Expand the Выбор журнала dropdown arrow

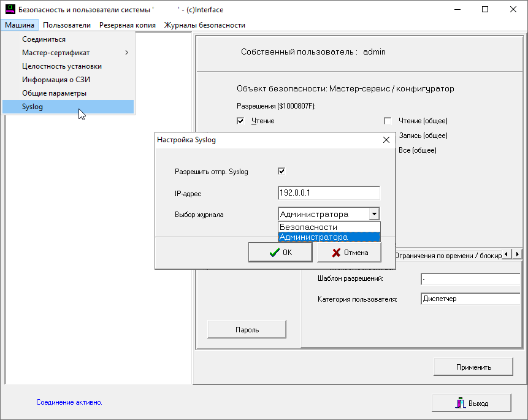[x=374, y=214]
